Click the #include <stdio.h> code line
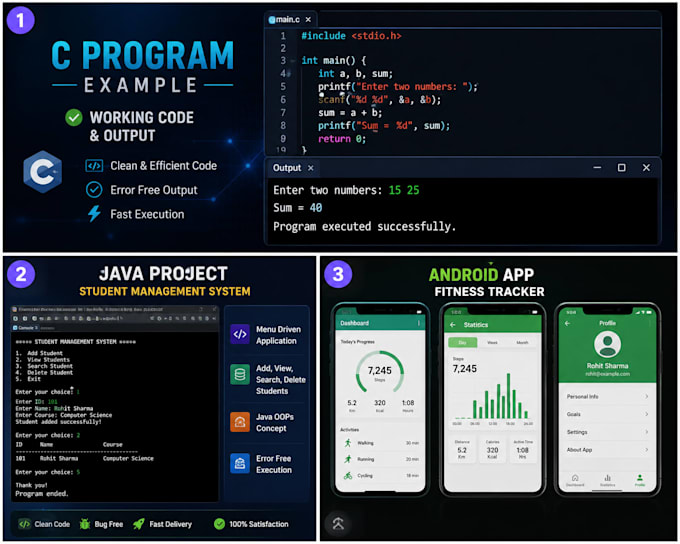 351,36
